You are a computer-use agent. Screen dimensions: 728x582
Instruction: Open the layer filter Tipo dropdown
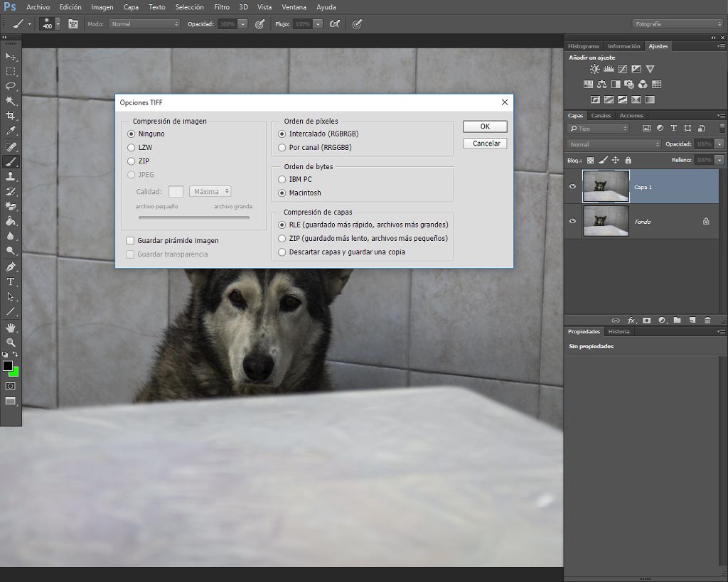point(598,129)
